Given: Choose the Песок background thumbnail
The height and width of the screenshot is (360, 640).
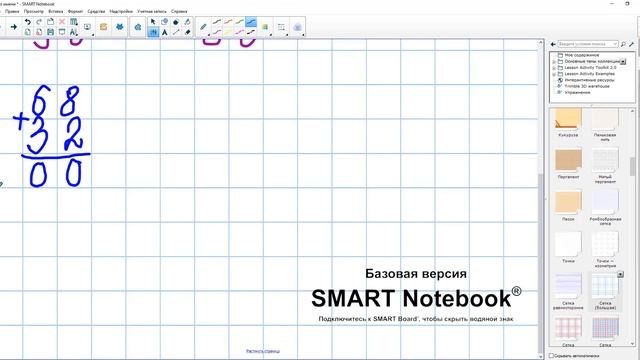Looking at the screenshot, I should (x=568, y=202).
